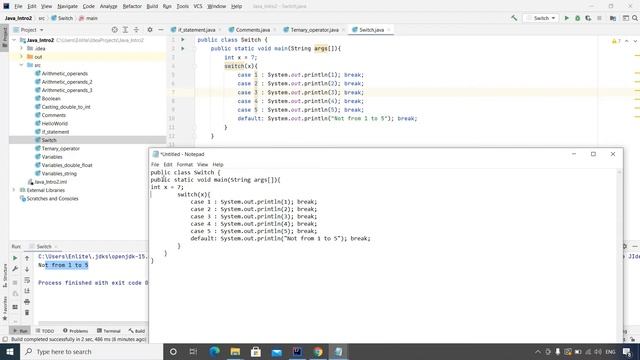Image resolution: width=640 pixels, height=360 pixels.
Task: Hide the Project panel with minus icon
Action: tap(161, 30)
